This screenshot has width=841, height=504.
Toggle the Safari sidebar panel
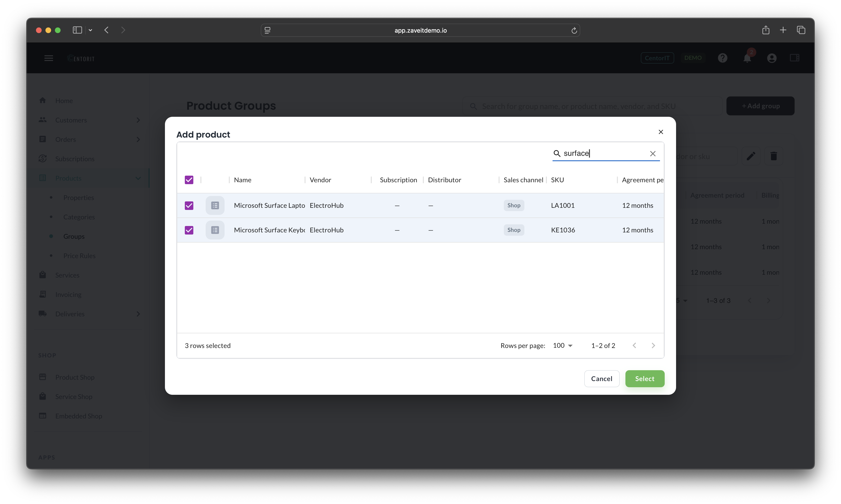77,30
